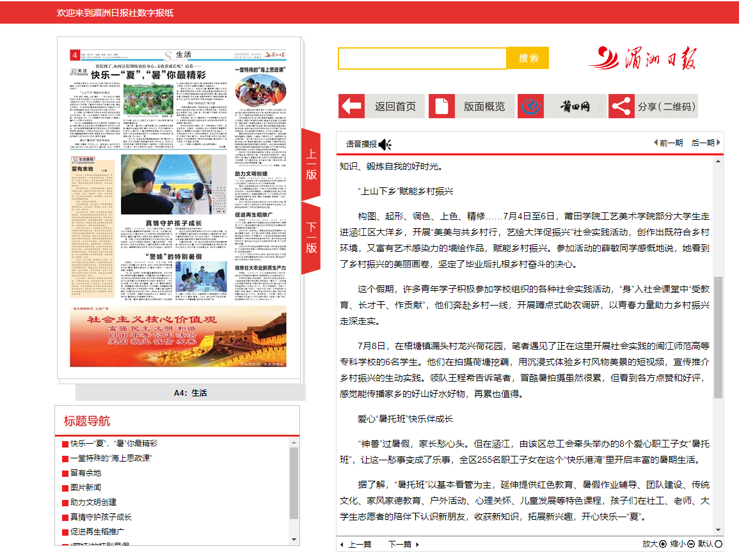Image resolution: width=739 pixels, height=560 pixels.
Task: Open title 图片新闻 in navigation
Action: coord(85,488)
